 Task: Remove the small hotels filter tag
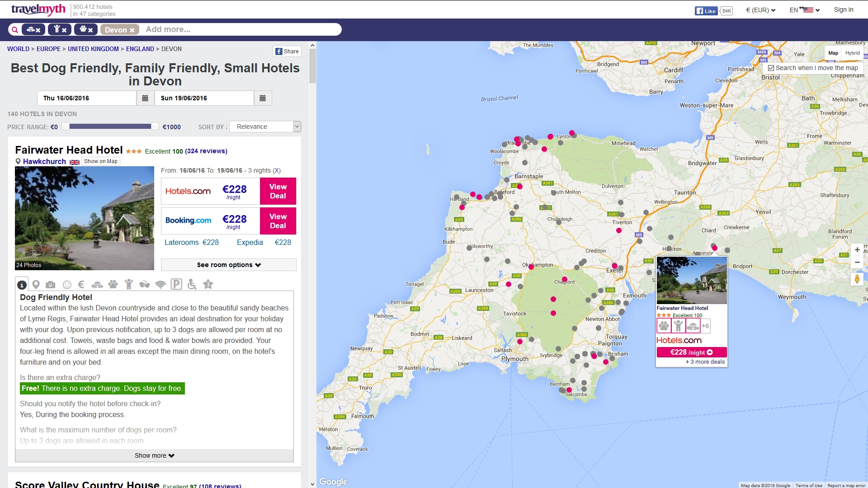(38, 30)
